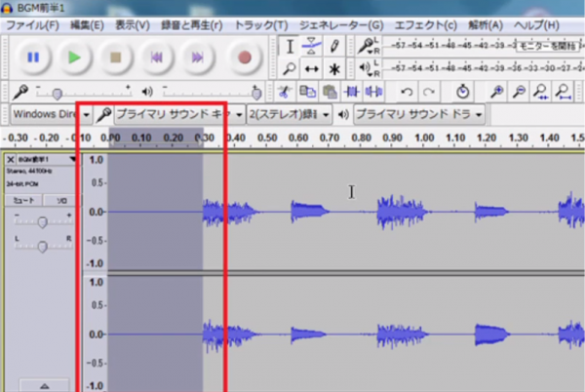Click the scissors Cut icon
The width and height of the screenshot is (585, 392).
click(x=284, y=92)
